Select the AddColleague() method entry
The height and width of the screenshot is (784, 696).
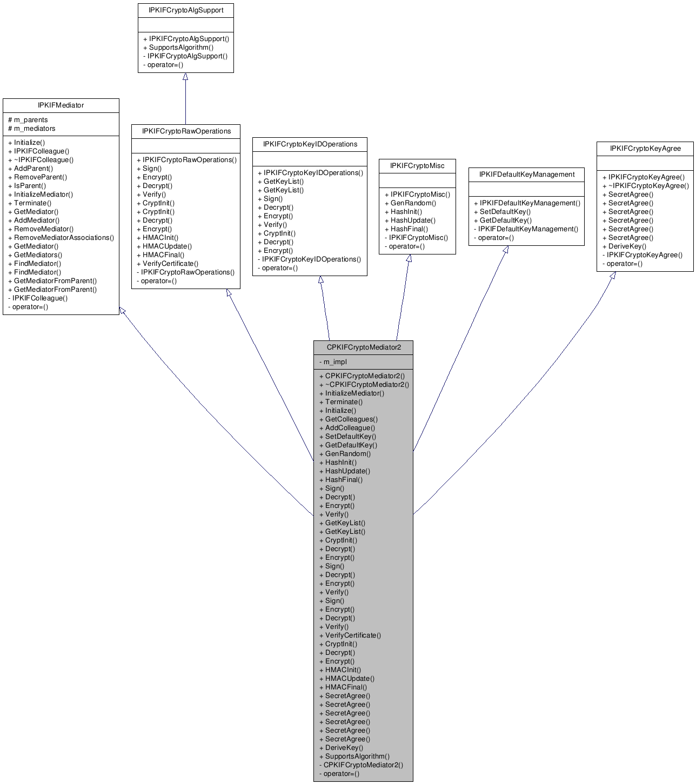(x=347, y=428)
